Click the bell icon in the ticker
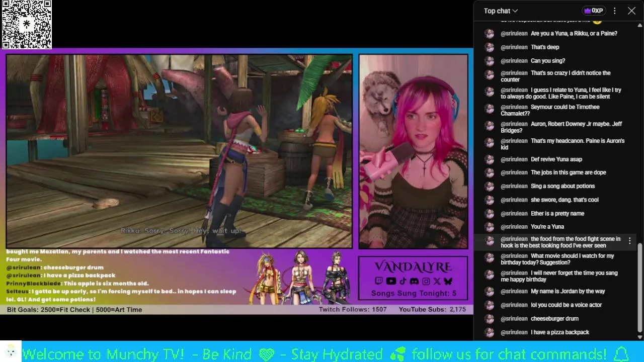Screen dimensions: 644x362 tap(622, 354)
